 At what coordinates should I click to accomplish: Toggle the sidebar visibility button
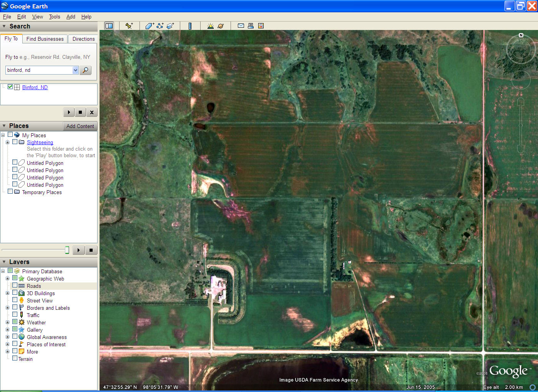[109, 26]
